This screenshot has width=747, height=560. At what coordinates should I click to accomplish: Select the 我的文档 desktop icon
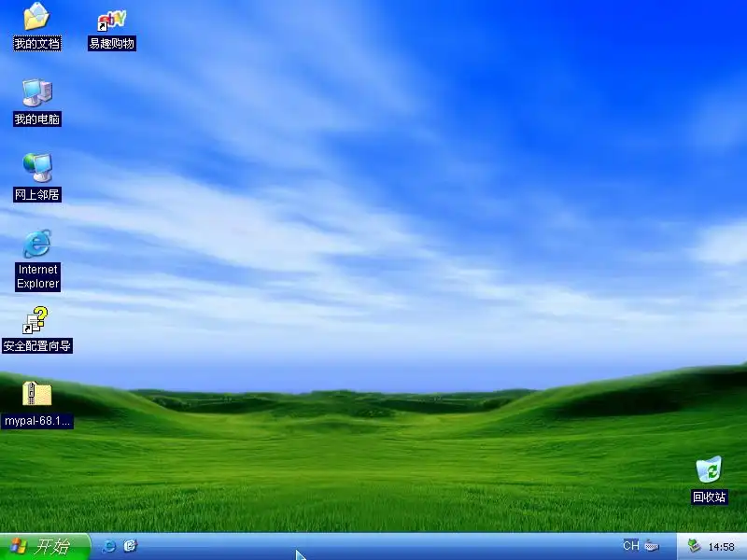point(36,16)
